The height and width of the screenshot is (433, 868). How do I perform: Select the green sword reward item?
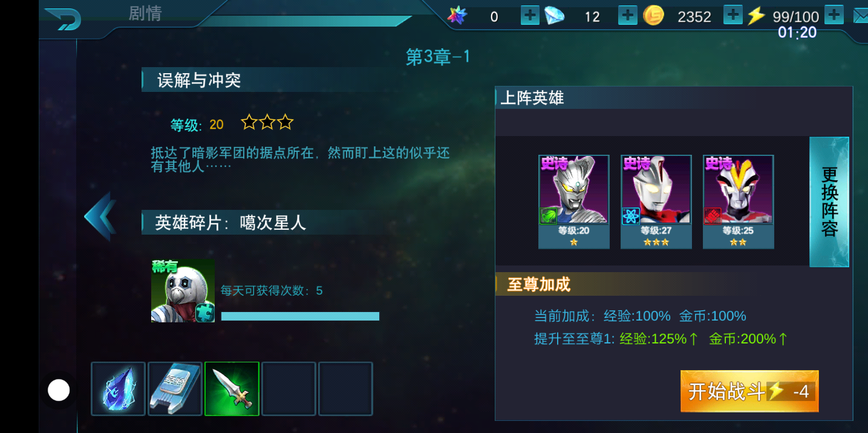tap(232, 389)
